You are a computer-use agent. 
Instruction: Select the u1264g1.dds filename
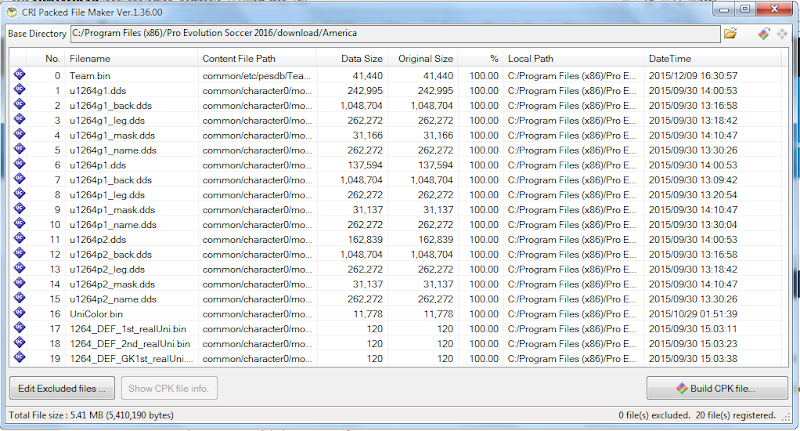coord(97,91)
